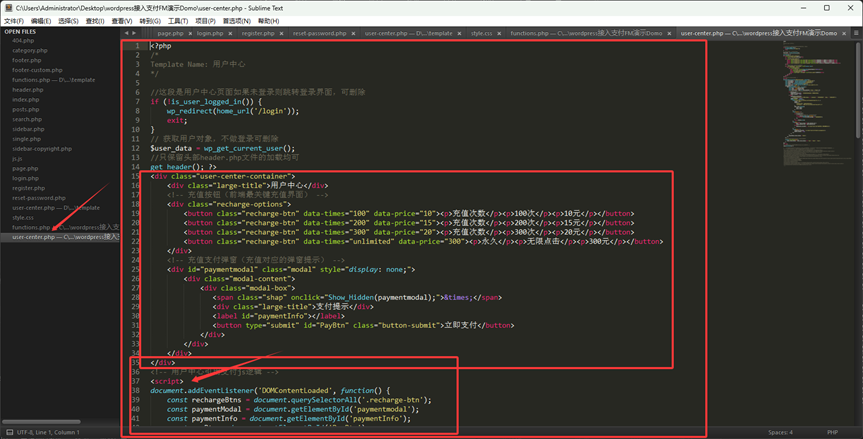
Task: Close the style.css tab
Action: [499, 34]
